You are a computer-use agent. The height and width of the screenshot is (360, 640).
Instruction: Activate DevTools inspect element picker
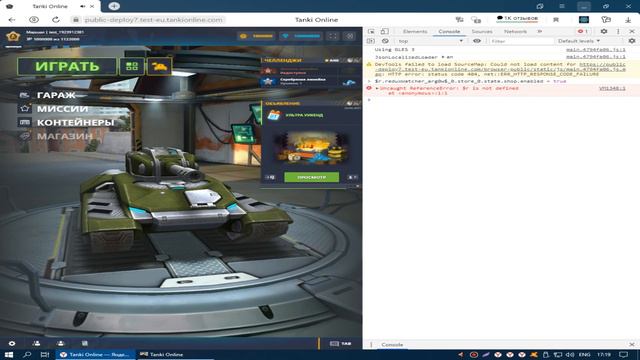click(371, 31)
